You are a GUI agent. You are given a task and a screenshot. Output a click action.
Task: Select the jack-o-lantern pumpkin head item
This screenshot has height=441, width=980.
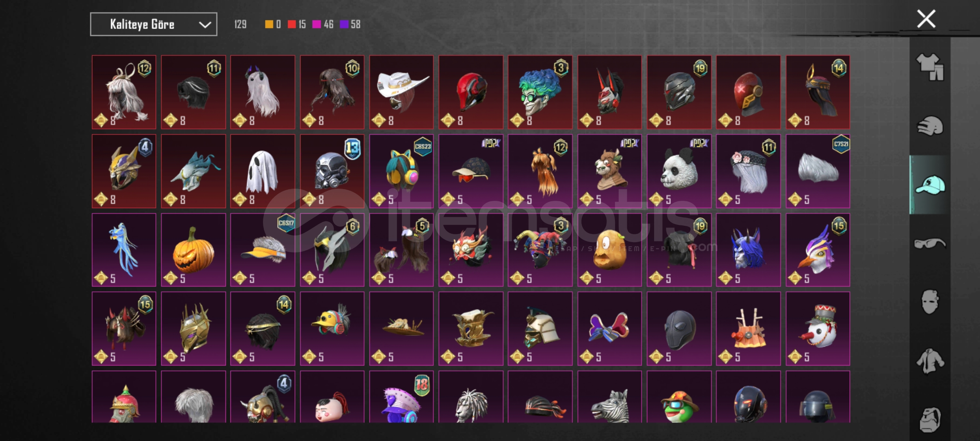[x=193, y=250]
